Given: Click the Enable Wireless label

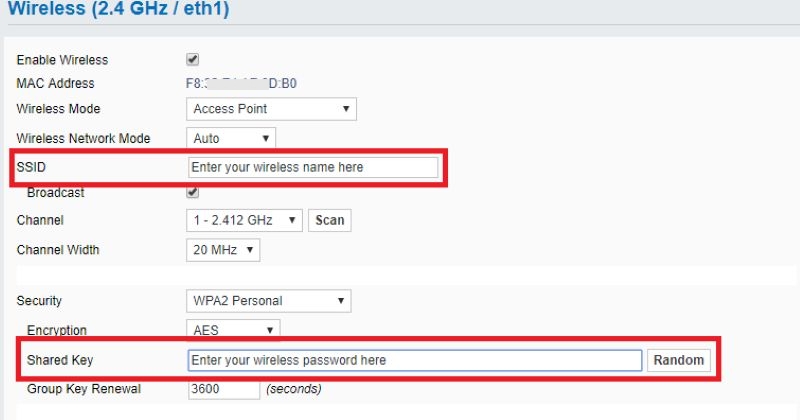Looking at the screenshot, I should point(62,60).
